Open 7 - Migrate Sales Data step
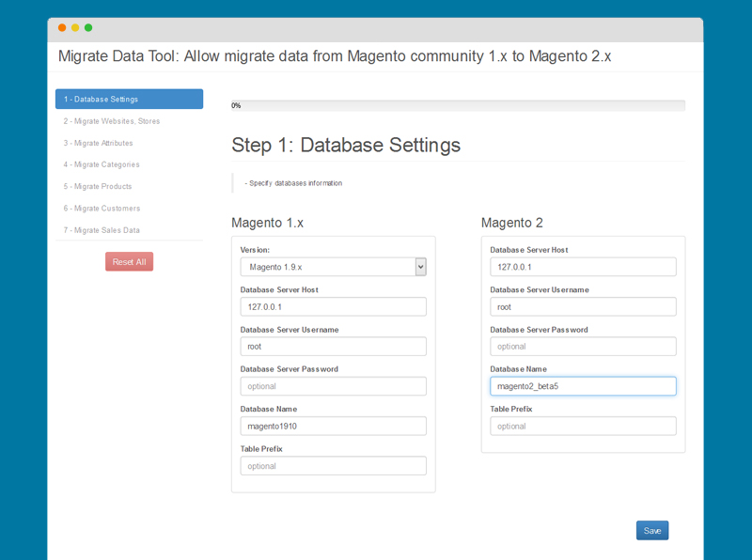Image resolution: width=752 pixels, height=560 pixels. (x=102, y=230)
